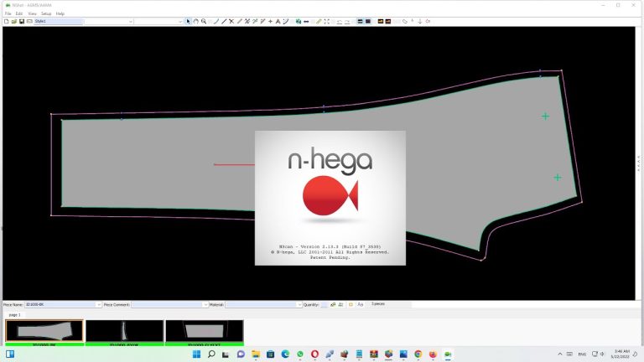Expand the Style1 dropdown
This screenshot has width=644, height=362.
tap(131, 21)
